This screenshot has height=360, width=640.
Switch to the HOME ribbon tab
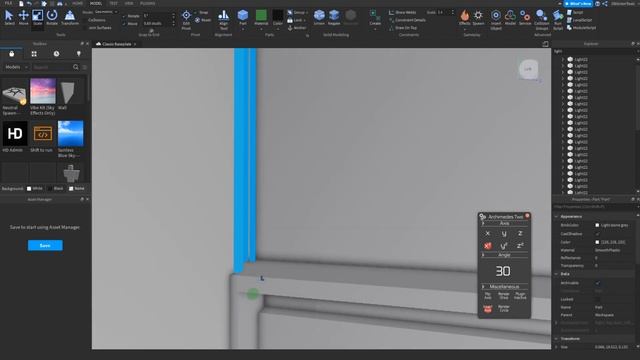77,3
